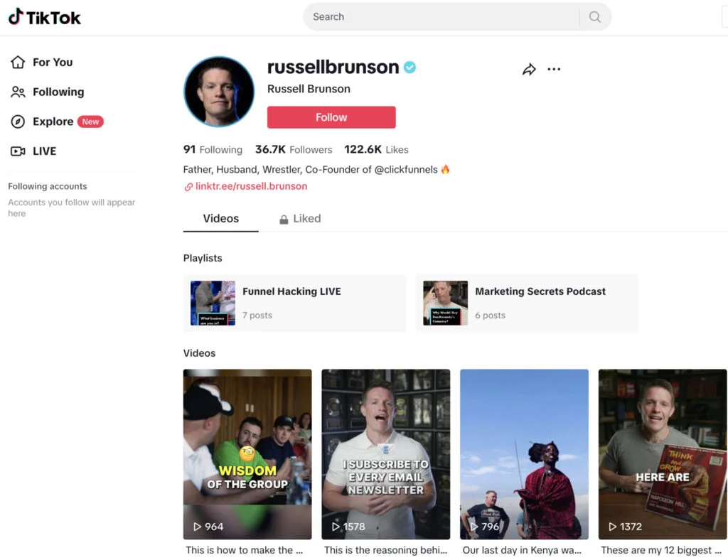This screenshot has width=728, height=560.
Task: Click Russell Brunson's profile avatar
Action: (219, 92)
